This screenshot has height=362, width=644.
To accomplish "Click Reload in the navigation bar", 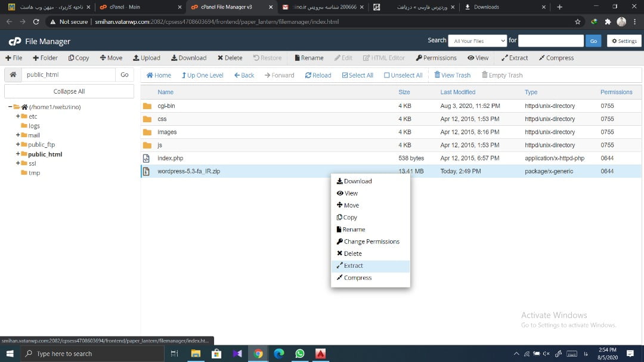I will pyautogui.click(x=318, y=75).
